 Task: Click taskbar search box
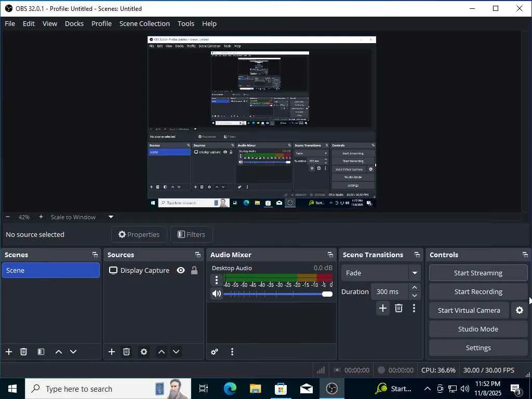[x=108, y=389]
